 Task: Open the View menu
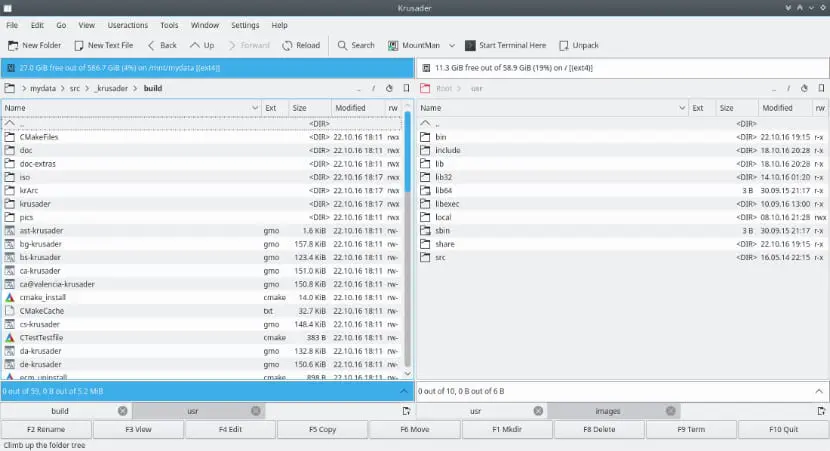[x=86, y=25]
